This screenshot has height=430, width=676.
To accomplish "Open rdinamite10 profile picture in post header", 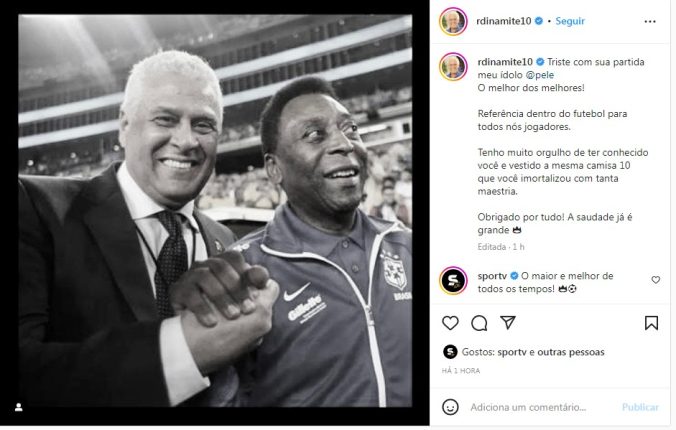I will click(x=453, y=21).
